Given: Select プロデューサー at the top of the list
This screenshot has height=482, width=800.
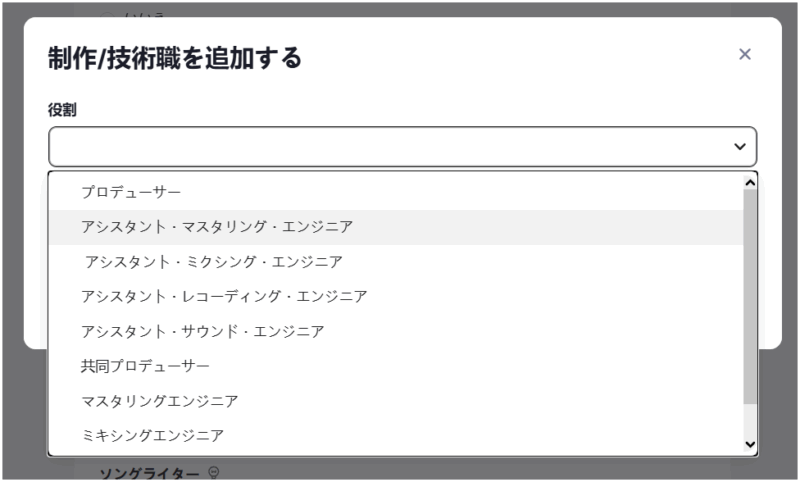Looking at the screenshot, I should tap(131, 191).
